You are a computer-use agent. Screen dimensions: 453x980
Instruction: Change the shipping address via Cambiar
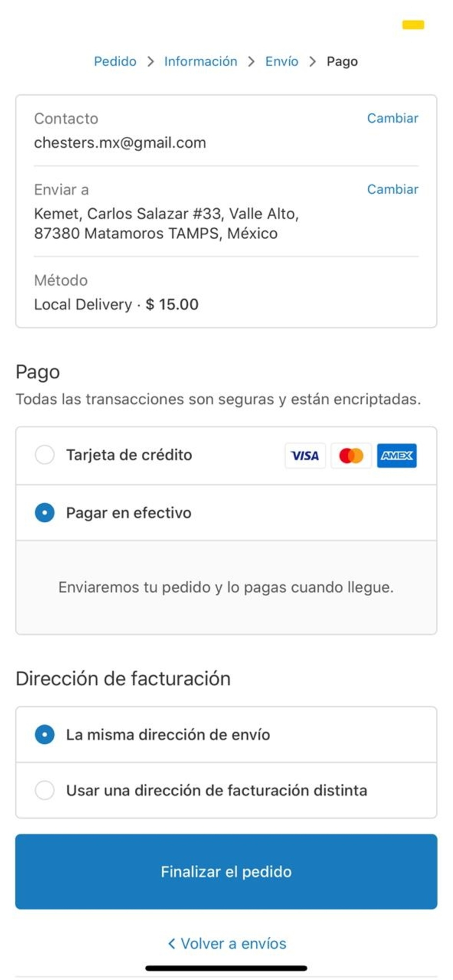click(x=393, y=189)
